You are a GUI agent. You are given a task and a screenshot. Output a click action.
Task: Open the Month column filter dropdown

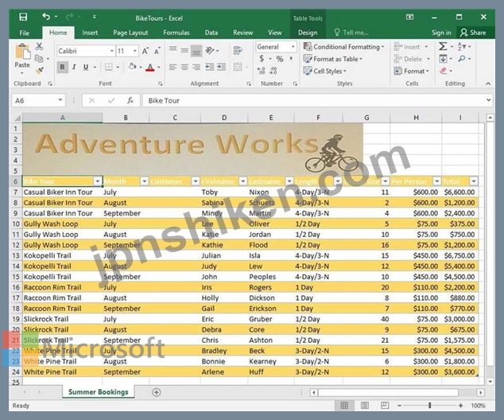point(145,181)
